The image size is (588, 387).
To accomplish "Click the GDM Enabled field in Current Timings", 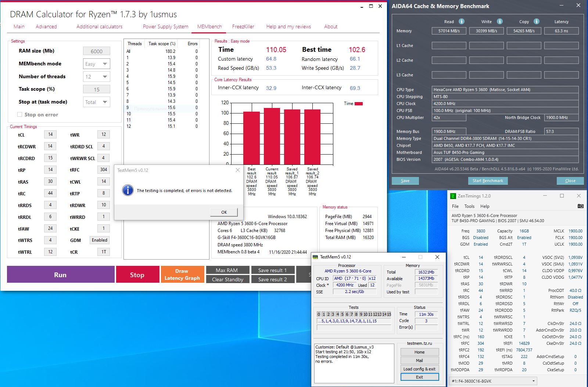I will (100, 240).
